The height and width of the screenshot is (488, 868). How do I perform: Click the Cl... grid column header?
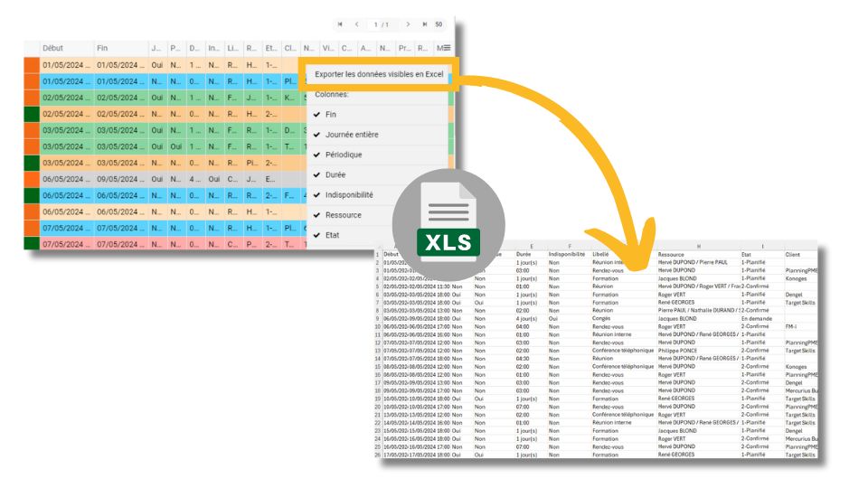pyautogui.click(x=289, y=48)
